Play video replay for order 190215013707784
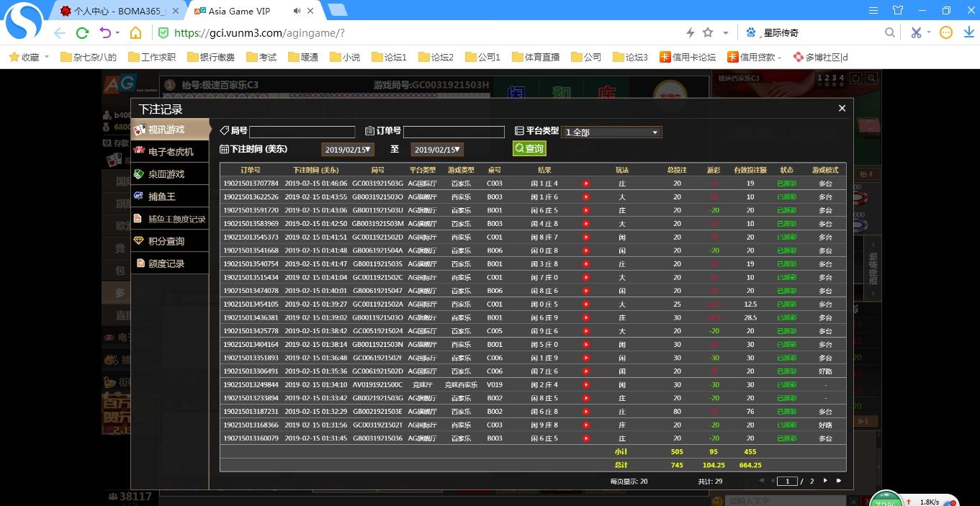The image size is (980, 506). [x=586, y=184]
